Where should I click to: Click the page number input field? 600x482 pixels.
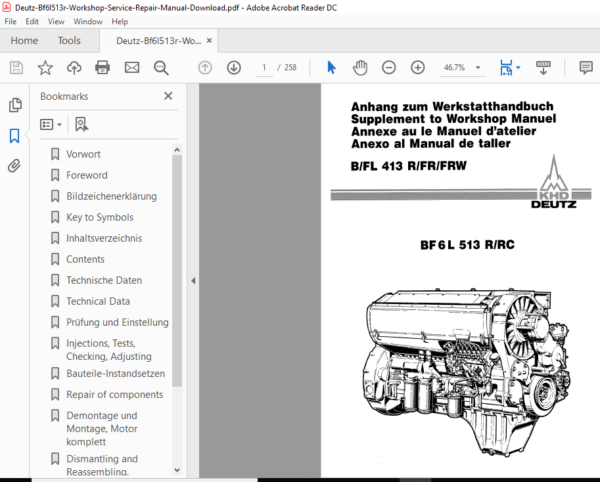pyautogui.click(x=264, y=68)
